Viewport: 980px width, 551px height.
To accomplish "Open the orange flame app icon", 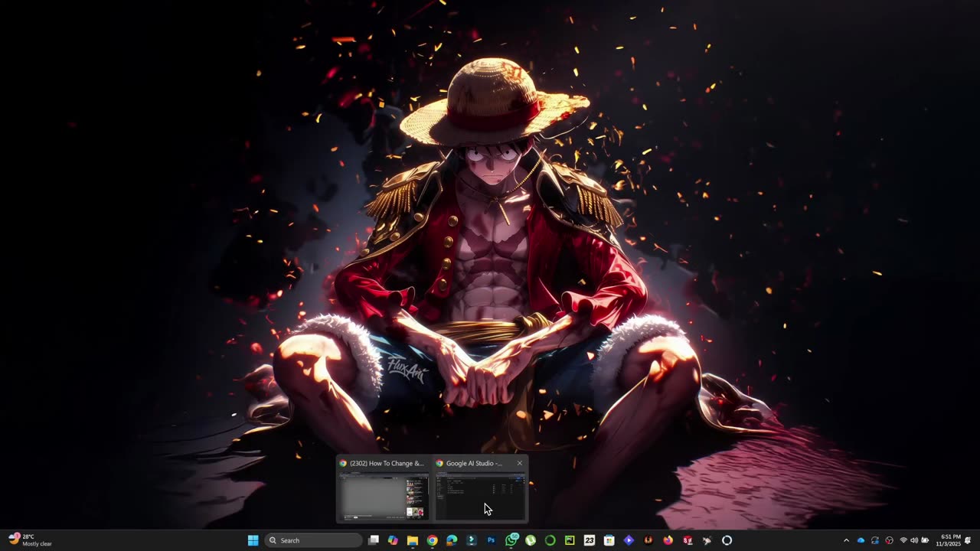I will coord(648,540).
